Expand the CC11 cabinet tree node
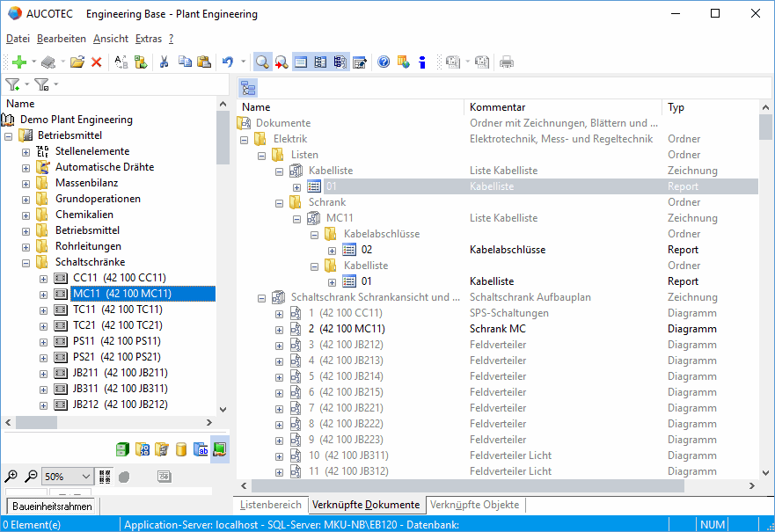 point(43,278)
